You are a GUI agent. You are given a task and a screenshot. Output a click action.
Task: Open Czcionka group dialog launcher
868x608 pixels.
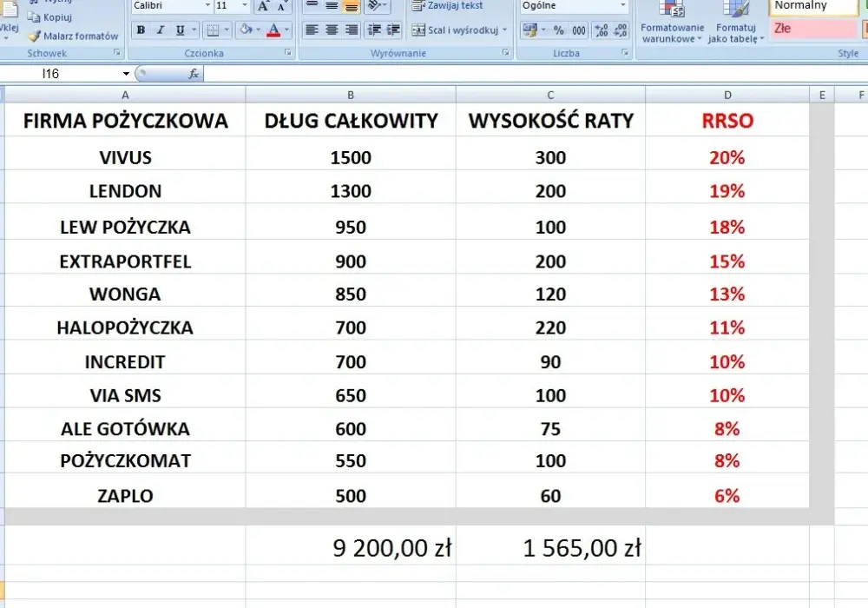(x=288, y=52)
